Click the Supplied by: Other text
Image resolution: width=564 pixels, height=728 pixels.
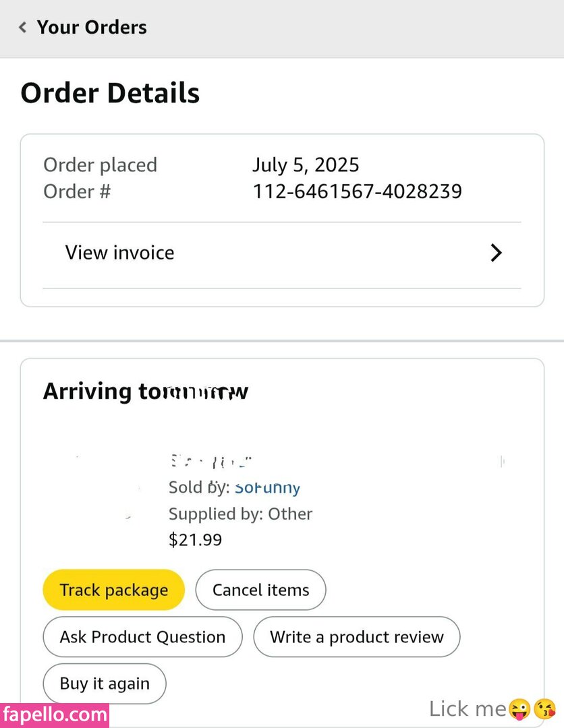[240, 514]
